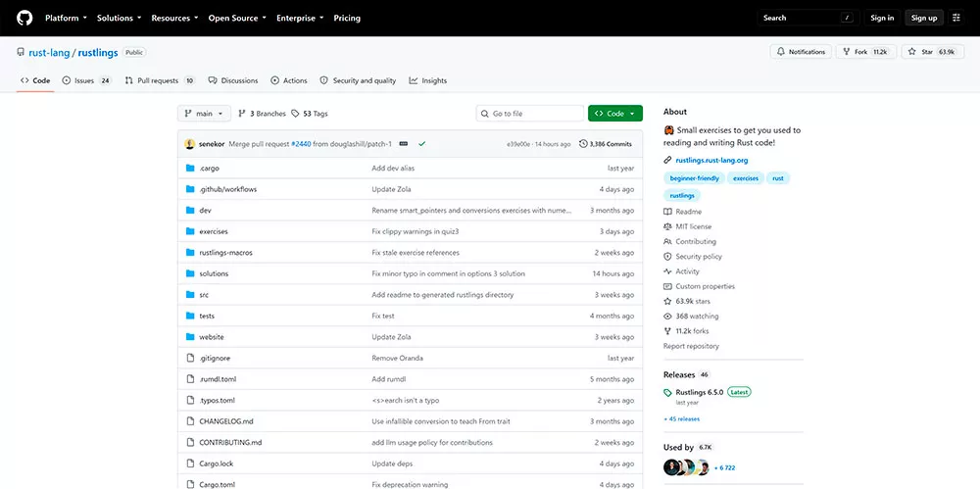
Task: Open the rustlings-macros folder
Action: pyautogui.click(x=225, y=253)
